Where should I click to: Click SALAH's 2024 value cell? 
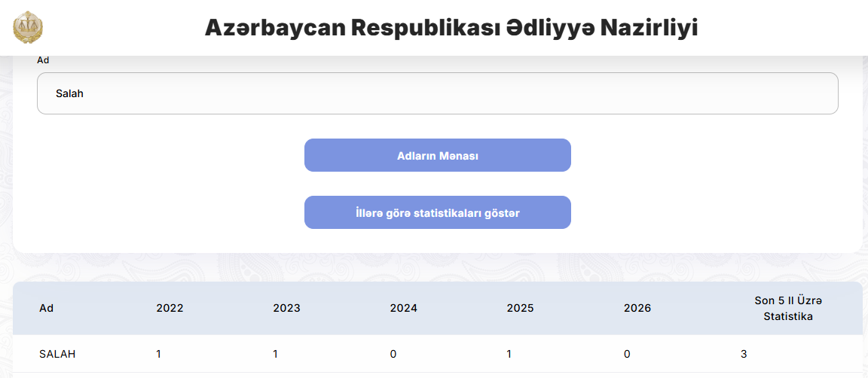[x=393, y=354]
